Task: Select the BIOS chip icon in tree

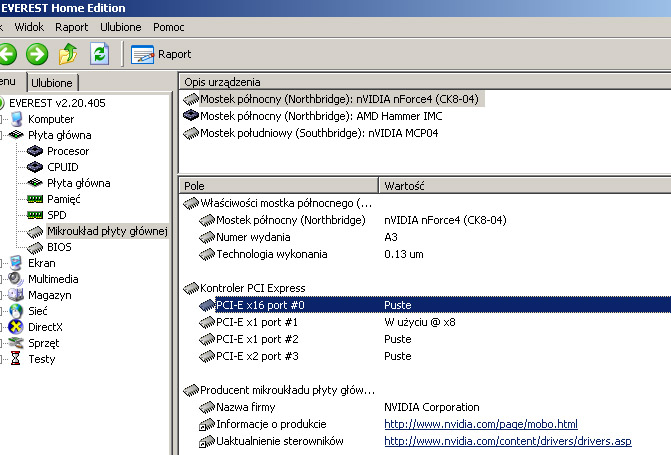Action: (35, 247)
